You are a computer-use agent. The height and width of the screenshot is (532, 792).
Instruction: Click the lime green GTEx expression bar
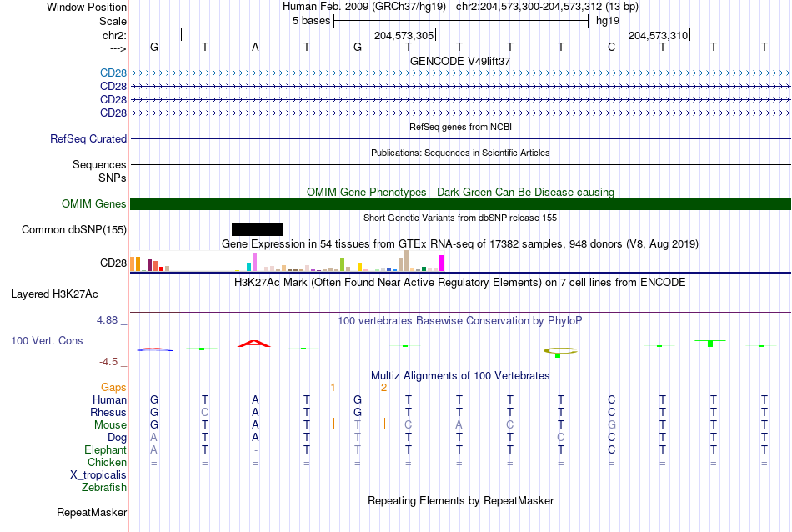point(342,264)
